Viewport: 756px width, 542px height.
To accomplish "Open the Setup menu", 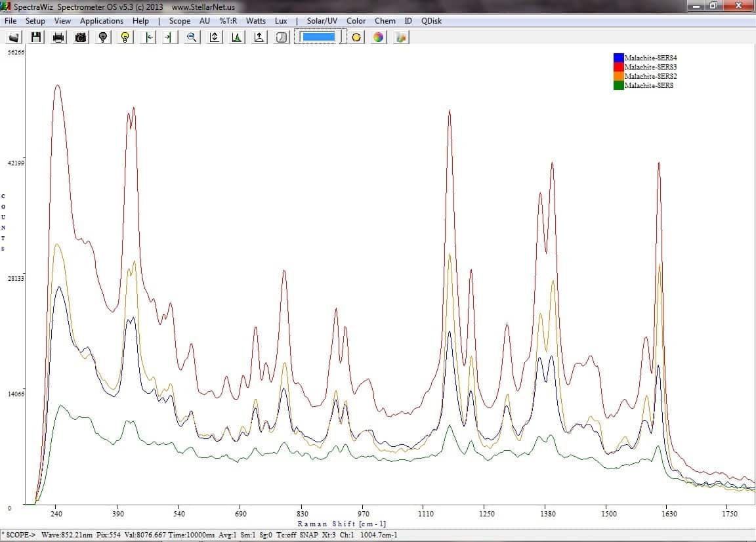I will 35,21.
